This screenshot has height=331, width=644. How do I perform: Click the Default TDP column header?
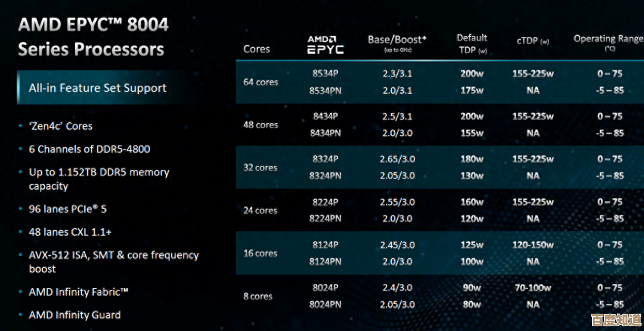point(472,44)
